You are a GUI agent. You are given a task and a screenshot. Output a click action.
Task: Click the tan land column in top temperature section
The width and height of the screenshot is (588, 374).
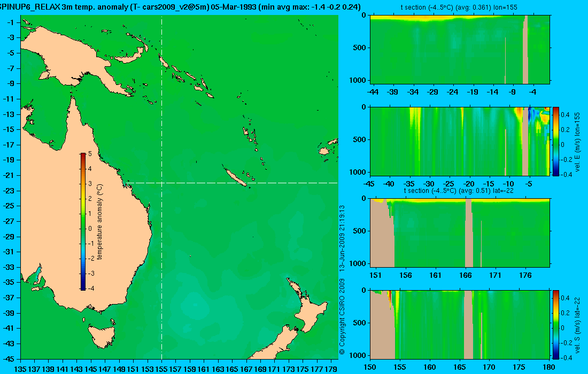[x=525, y=50]
